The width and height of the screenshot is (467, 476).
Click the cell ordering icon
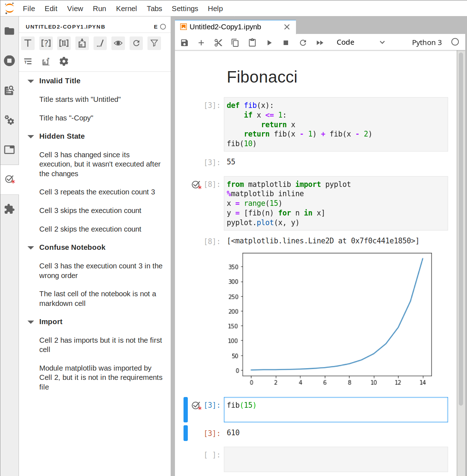[46, 61]
